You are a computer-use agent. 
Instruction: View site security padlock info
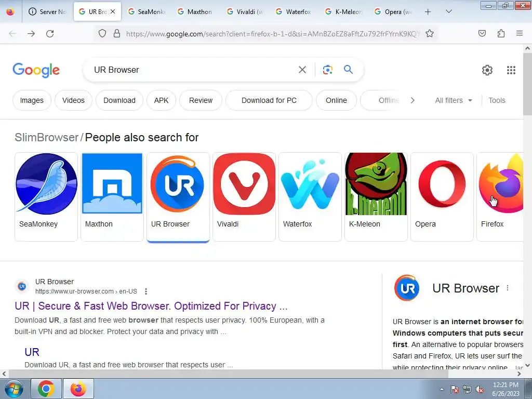[x=117, y=33]
